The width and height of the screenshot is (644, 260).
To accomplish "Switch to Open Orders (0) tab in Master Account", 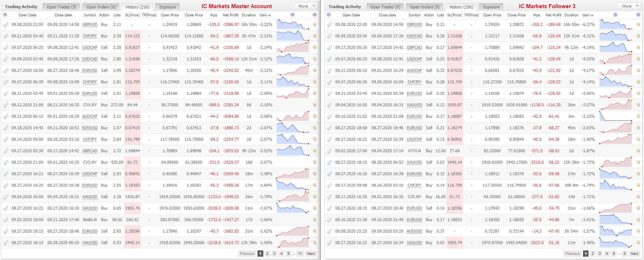I will coord(101,7).
